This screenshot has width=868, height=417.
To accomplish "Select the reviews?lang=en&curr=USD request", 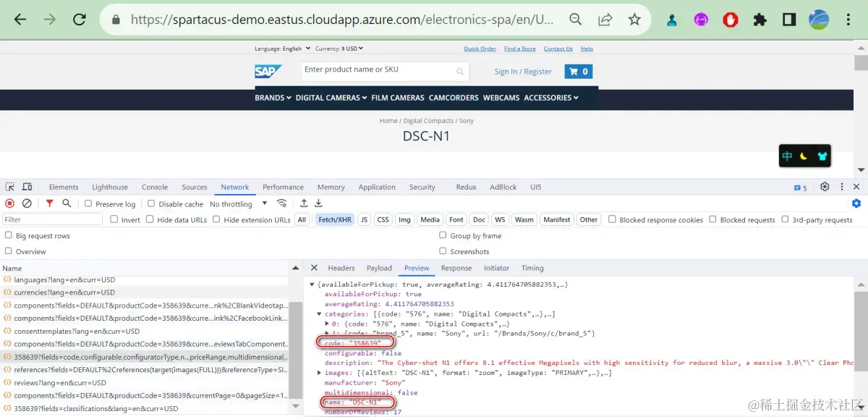I will tap(145, 383).
